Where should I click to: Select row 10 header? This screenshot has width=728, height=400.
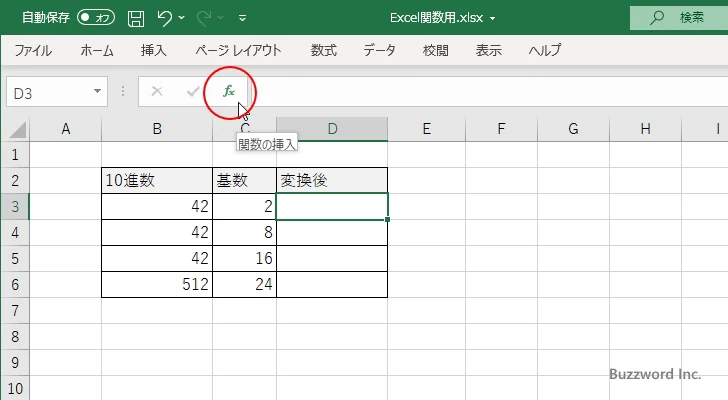[x=15, y=388]
